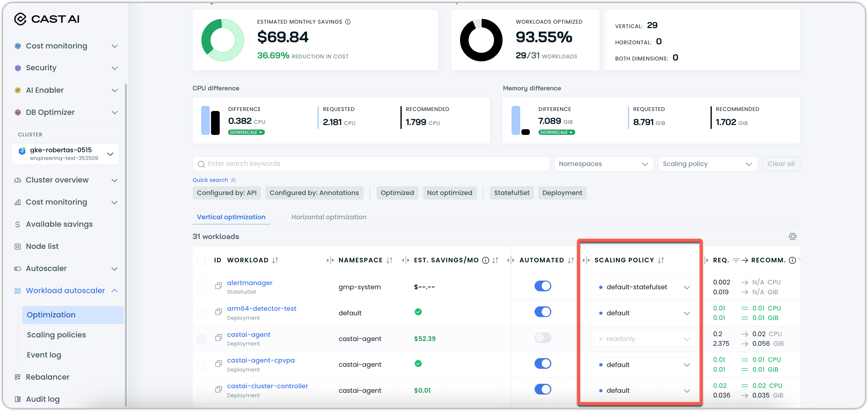Toggle automation for alertmanager

tap(542, 286)
